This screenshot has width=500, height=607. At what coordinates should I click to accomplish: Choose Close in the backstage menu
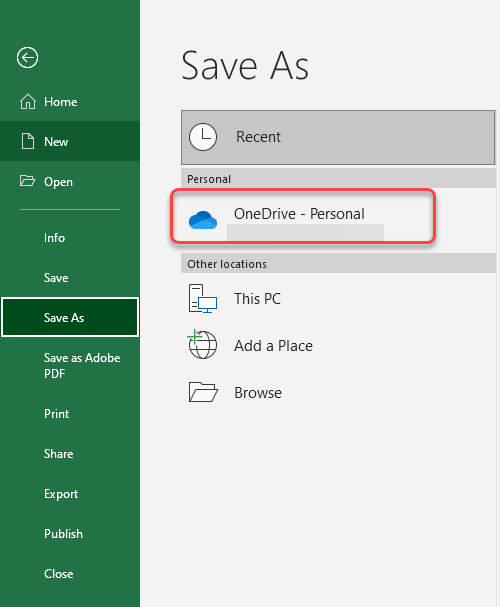click(x=70, y=573)
